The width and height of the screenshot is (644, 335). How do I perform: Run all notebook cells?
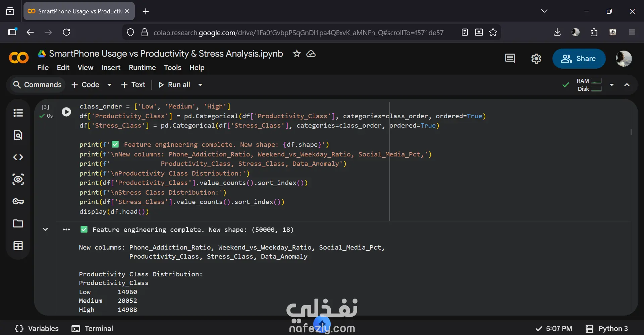click(174, 85)
